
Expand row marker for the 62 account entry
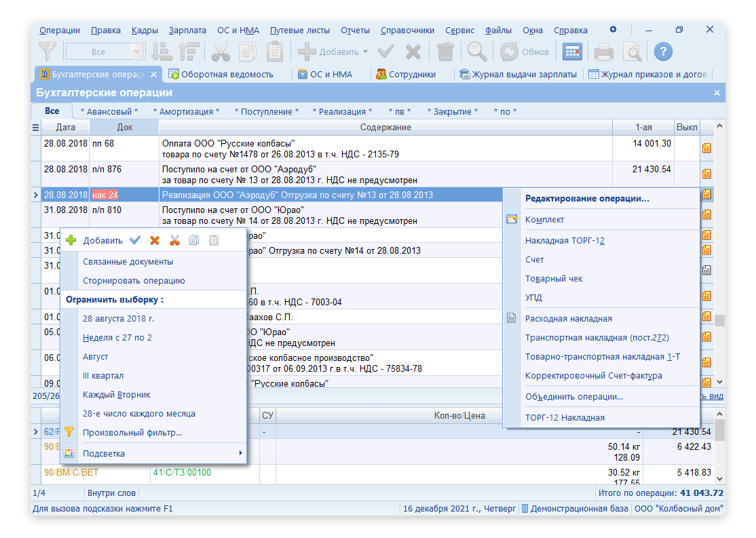coord(36,432)
